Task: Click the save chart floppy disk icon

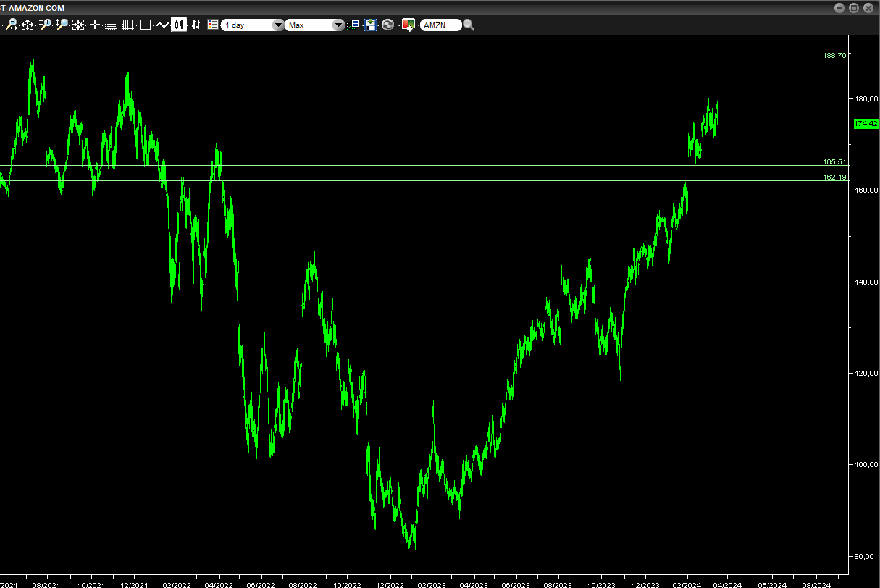Action: click(x=371, y=25)
